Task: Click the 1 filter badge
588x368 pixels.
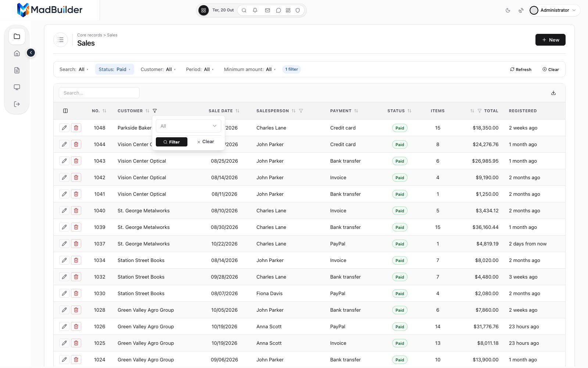Action: click(x=291, y=69)
